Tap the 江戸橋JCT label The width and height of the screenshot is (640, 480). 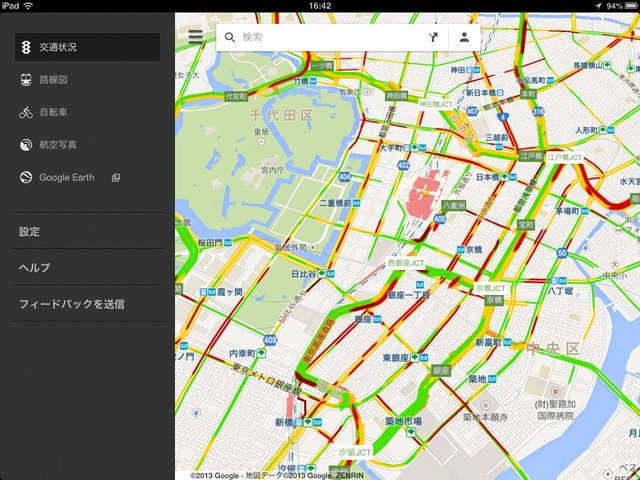point(565,157)
